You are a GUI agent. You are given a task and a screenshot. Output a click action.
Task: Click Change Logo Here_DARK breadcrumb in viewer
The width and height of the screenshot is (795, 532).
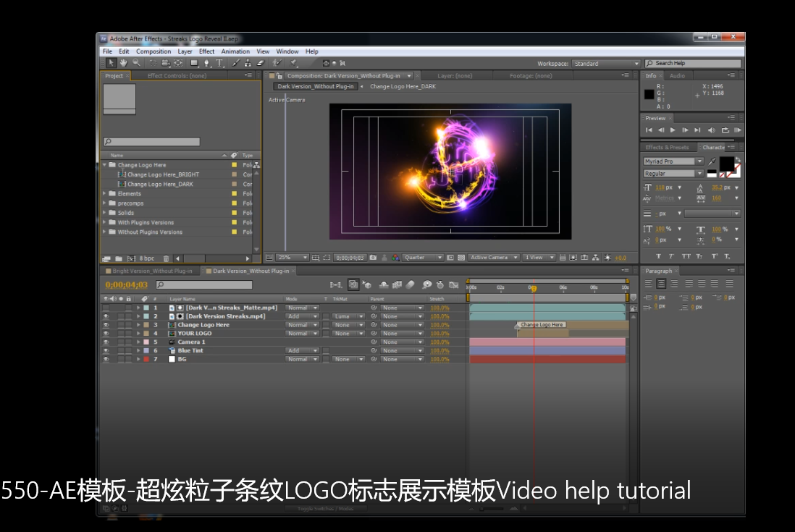coord(403,87)
